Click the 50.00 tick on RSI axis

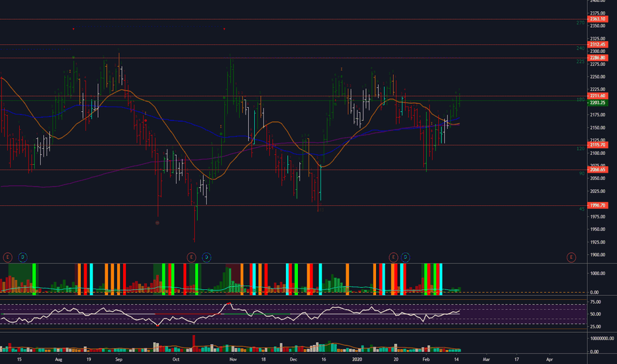(596, 314)
